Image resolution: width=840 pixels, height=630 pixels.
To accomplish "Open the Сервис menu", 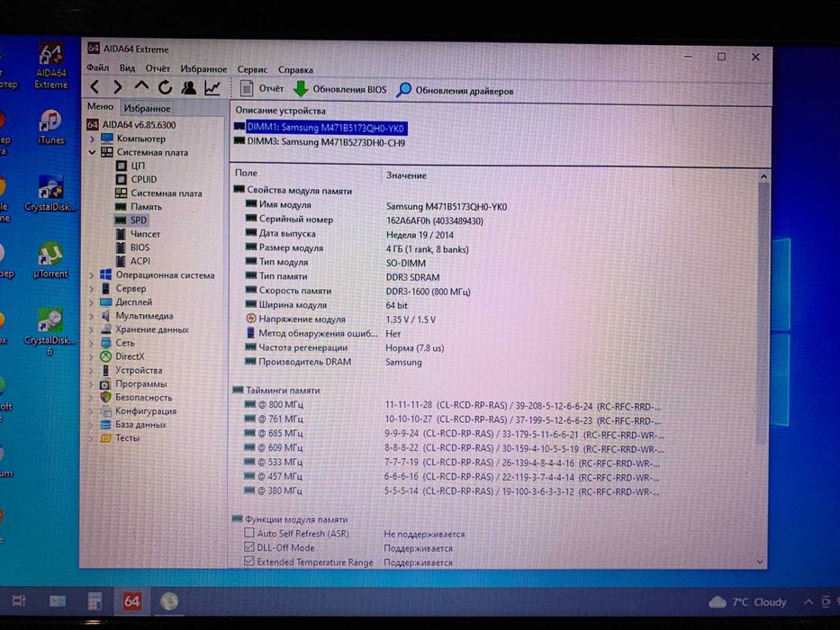I will click(x=252, y=69).
